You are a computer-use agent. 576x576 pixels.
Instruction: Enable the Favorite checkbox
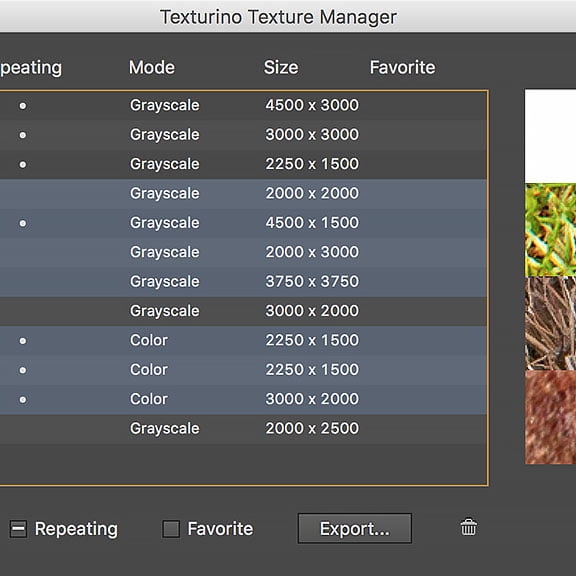[x=171, y=529]
